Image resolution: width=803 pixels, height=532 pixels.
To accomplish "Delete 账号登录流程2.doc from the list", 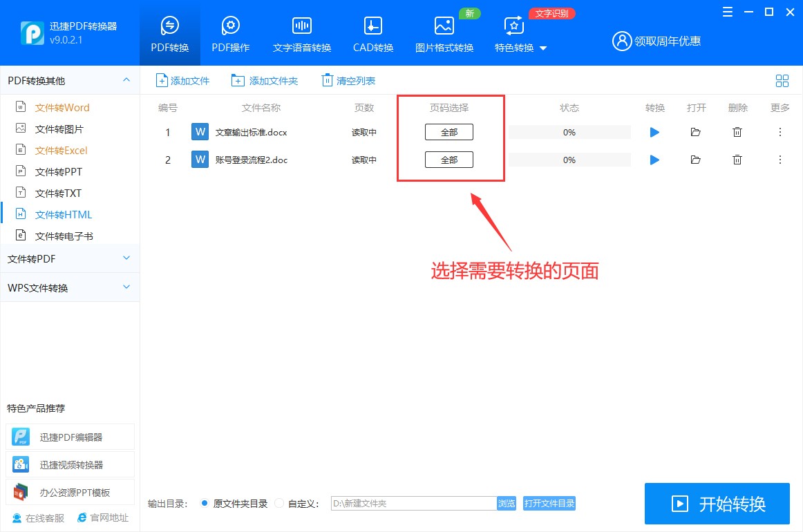I will click(x=737, y=160).
